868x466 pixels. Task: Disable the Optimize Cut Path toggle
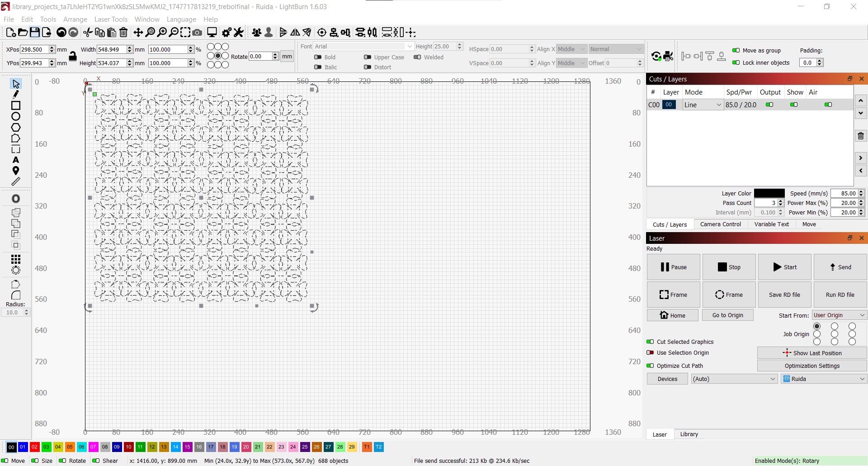click(x=650, y=366)
